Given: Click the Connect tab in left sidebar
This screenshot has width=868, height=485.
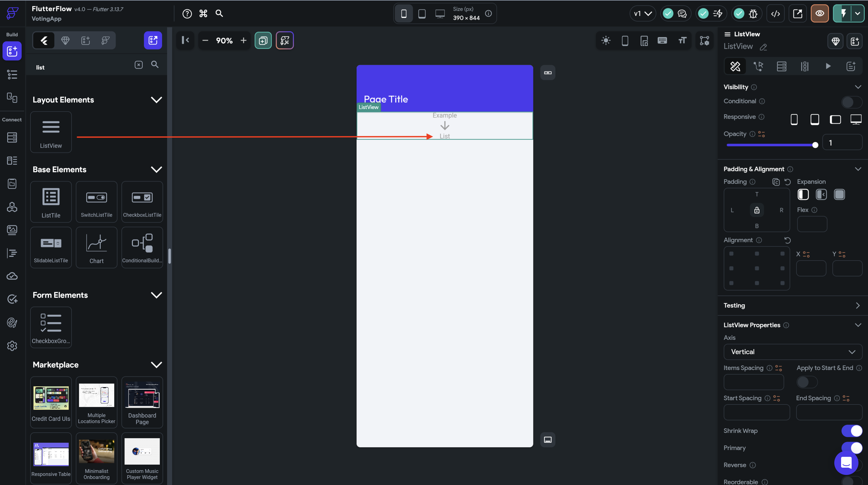Looking at the screenshot, I should 11,119.
